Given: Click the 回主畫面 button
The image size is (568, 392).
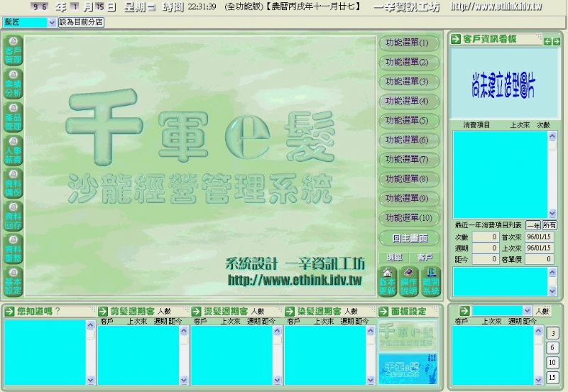Looking at the screenshot, I should point(409,239).
